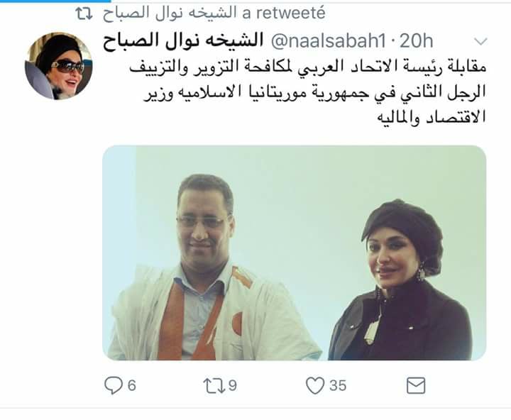The width and height of the screenshot is (511, 420).
Task: Click the retweet count number 9
Action: click(232, 385)
